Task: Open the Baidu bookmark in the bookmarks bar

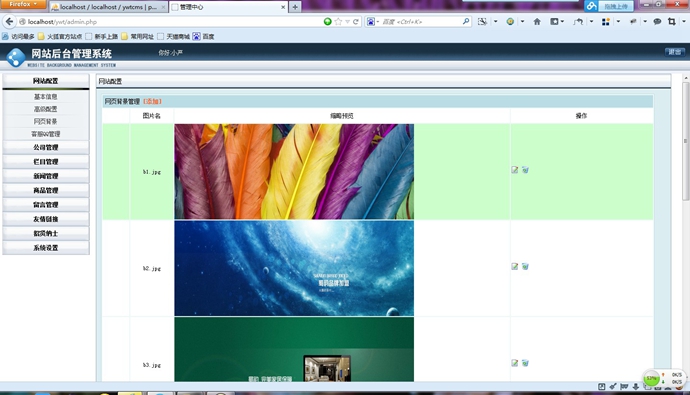Action: tap(203, 37)
